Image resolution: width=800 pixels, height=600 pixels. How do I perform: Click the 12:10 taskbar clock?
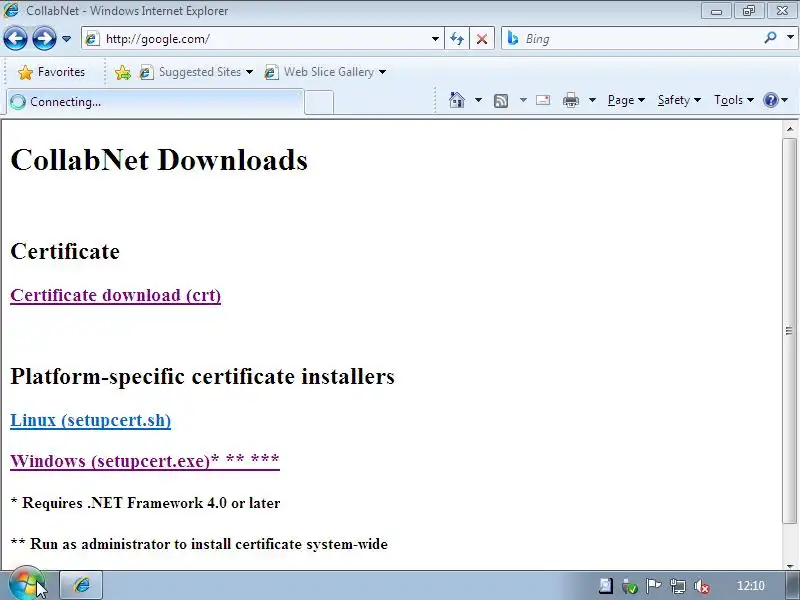(x=751, y=586)
